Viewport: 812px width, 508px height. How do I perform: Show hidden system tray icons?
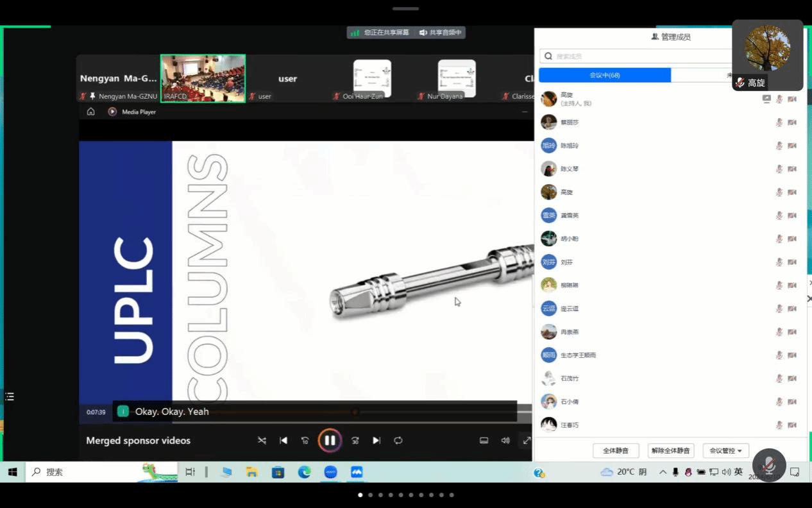point(663,472)
